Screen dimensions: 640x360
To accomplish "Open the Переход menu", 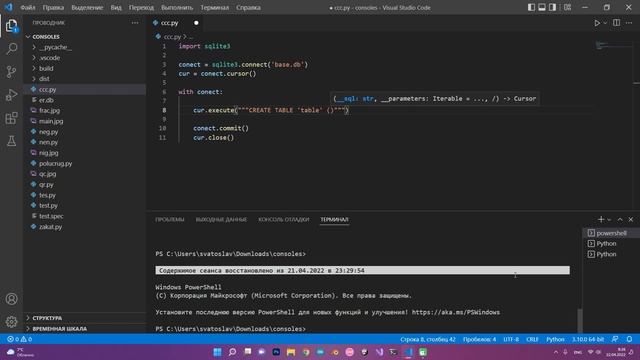I will [141, 7].
